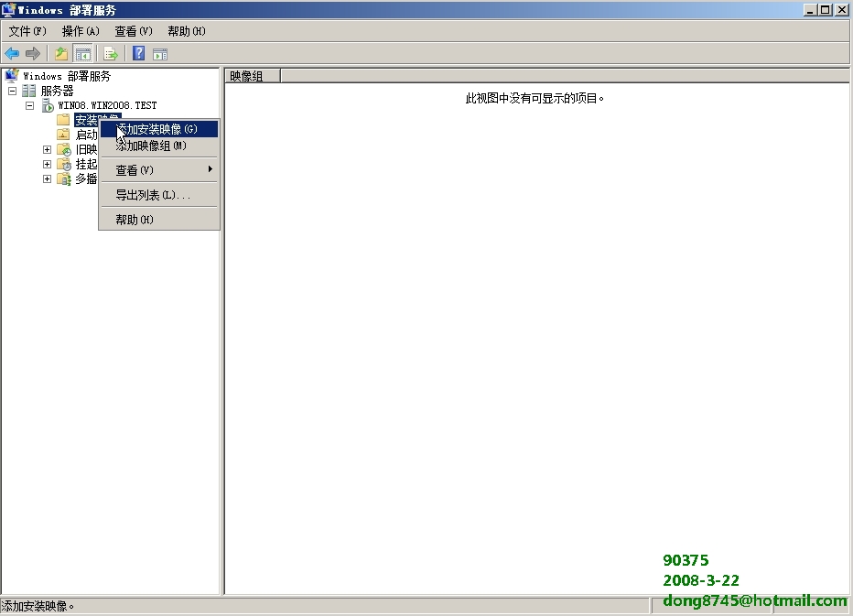This screenshot has height=616, width=853.
Task: Click the WIN08.WIN2008.TEST server icon
Action: click(48, 105)
